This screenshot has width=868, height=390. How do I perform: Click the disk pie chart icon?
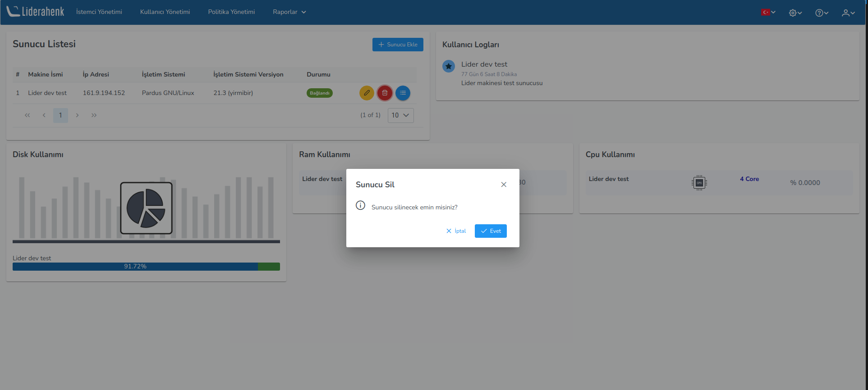tap(146, 208)
